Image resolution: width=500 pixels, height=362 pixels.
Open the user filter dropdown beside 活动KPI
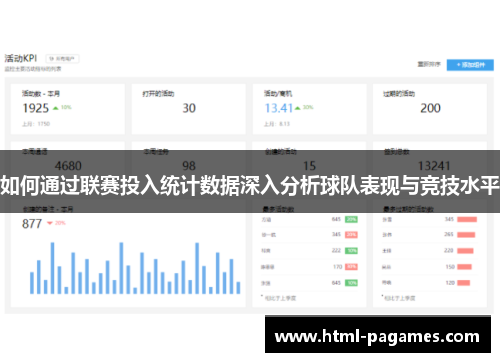click(62, 59)
